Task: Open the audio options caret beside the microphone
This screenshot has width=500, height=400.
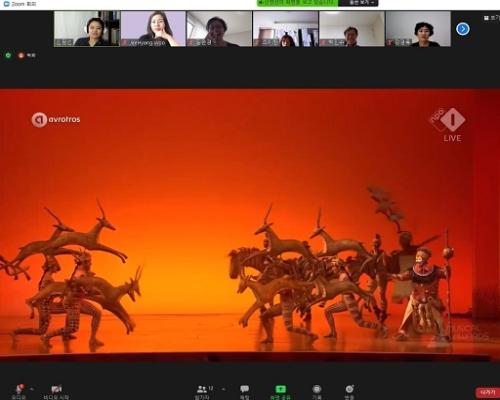Action: (32, 389)
